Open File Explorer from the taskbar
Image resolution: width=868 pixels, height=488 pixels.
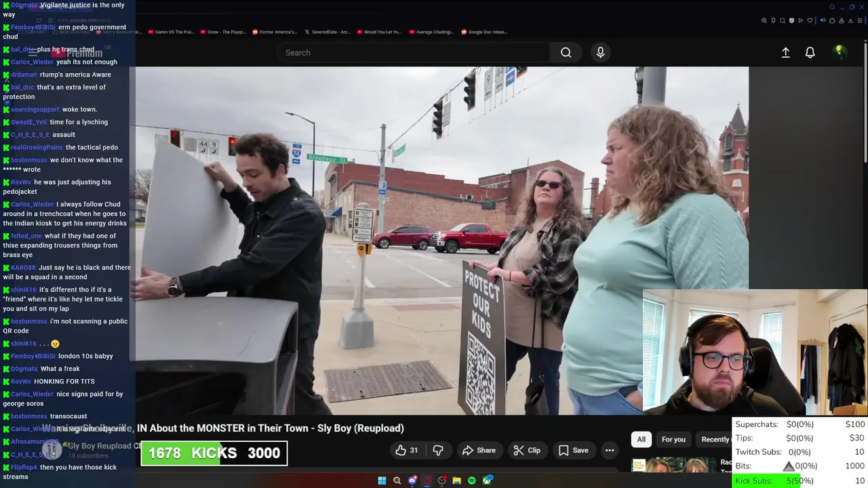click(457, 481)
